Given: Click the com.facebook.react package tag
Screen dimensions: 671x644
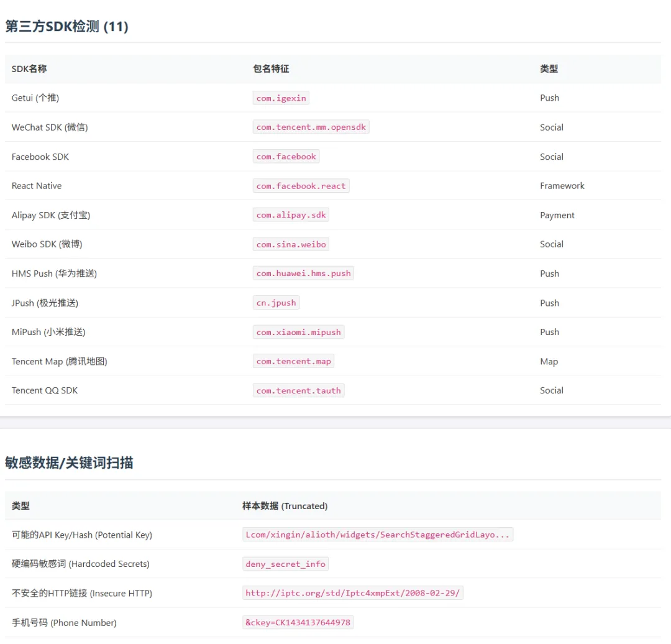Looking at the screenshot, I should (x=301, y=186).
